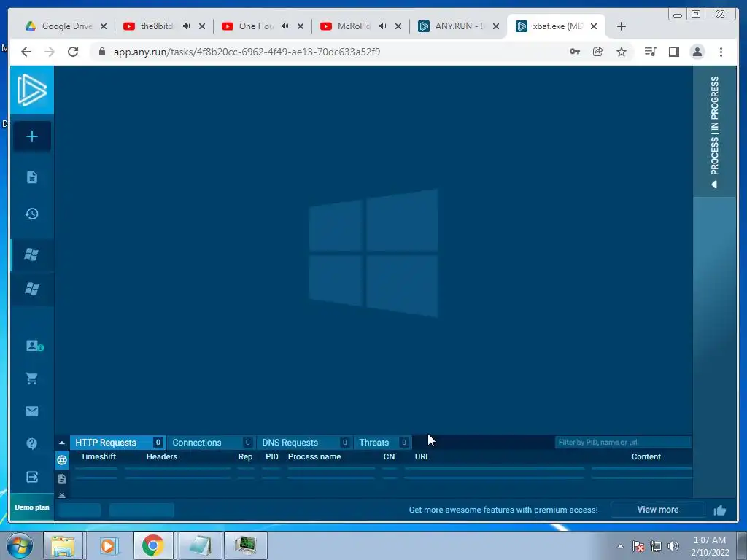747x560 pixels.
Task: Open the reports document icon in sidebar
Action: (32, 177)
